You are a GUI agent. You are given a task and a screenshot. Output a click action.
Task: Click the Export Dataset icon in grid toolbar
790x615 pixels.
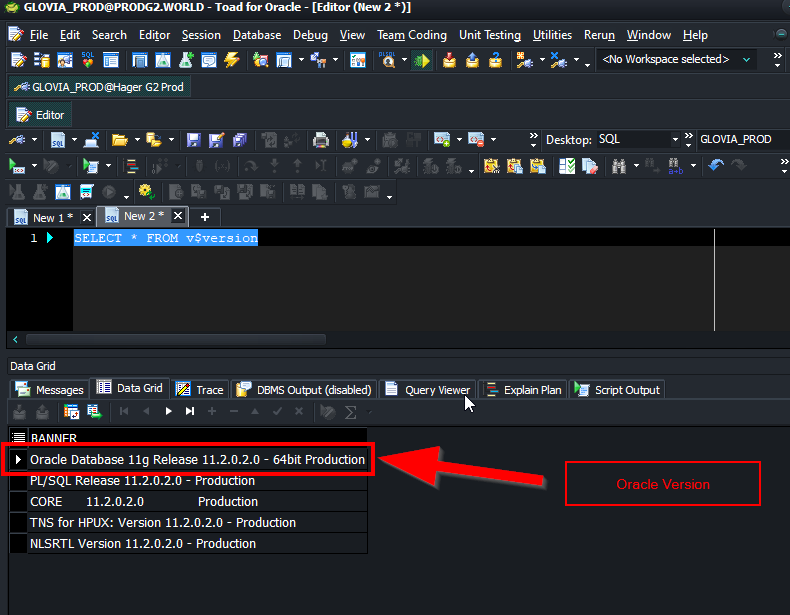click(x=94, y=412)
